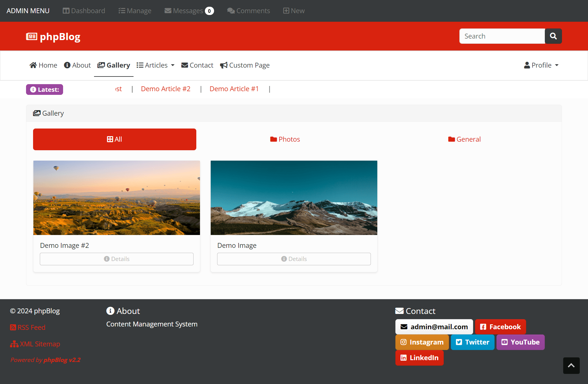Click the Comments speech bubble icon
The width and height of the screenshot is (588, 384).
click(x=231, y=11)
